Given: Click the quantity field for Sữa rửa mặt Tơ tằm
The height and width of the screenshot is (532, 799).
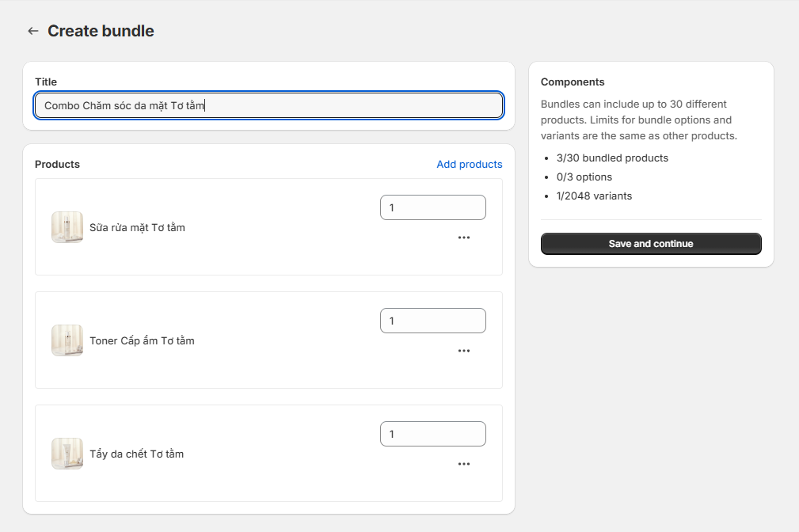Looking at the screenshot, I should (432, 207).
